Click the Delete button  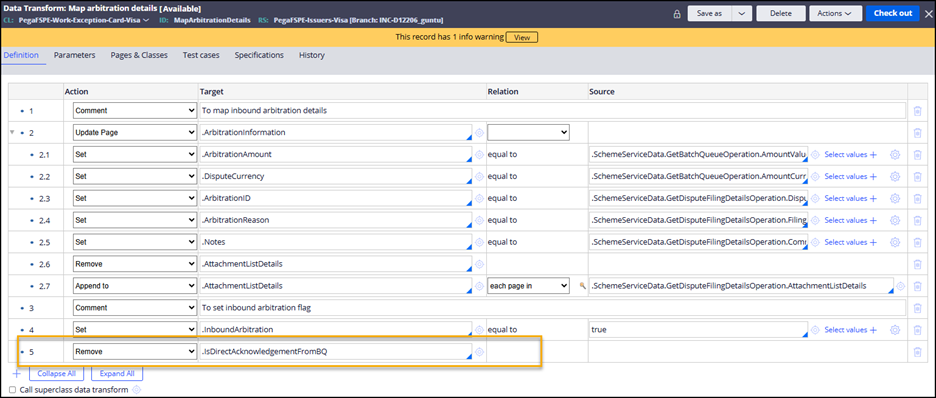click(x=780, y=13)
